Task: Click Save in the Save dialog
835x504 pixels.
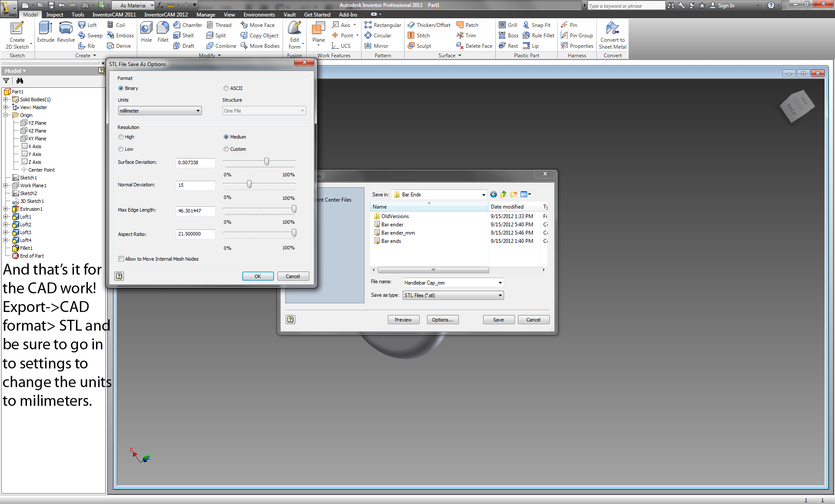Action: click(x=498, y=320)
